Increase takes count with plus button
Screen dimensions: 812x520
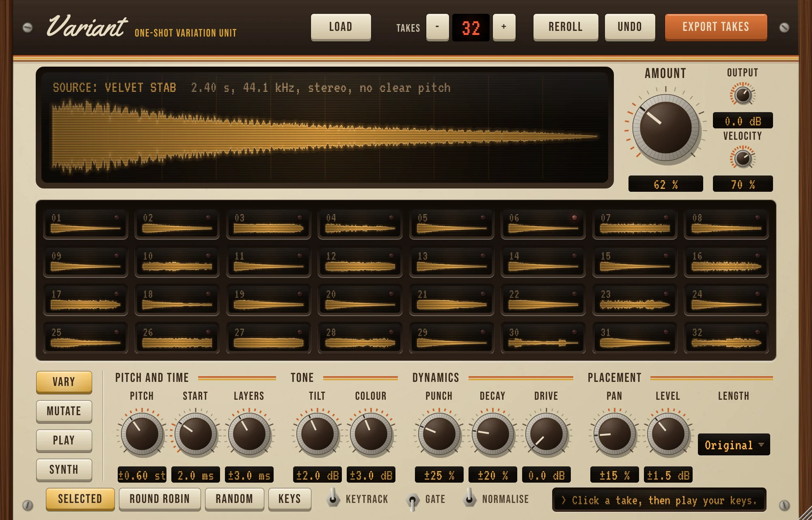point(504,27)
